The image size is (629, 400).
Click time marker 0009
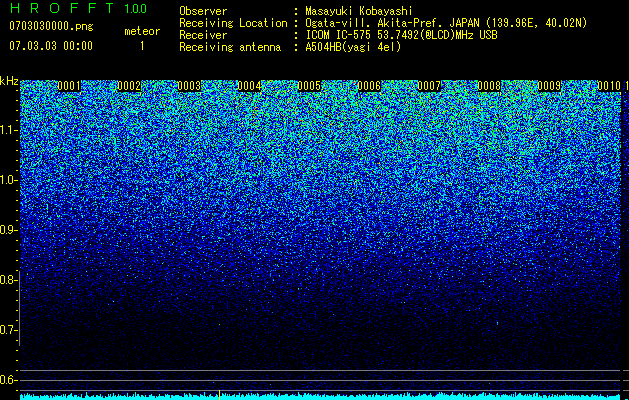click(549, 86)
